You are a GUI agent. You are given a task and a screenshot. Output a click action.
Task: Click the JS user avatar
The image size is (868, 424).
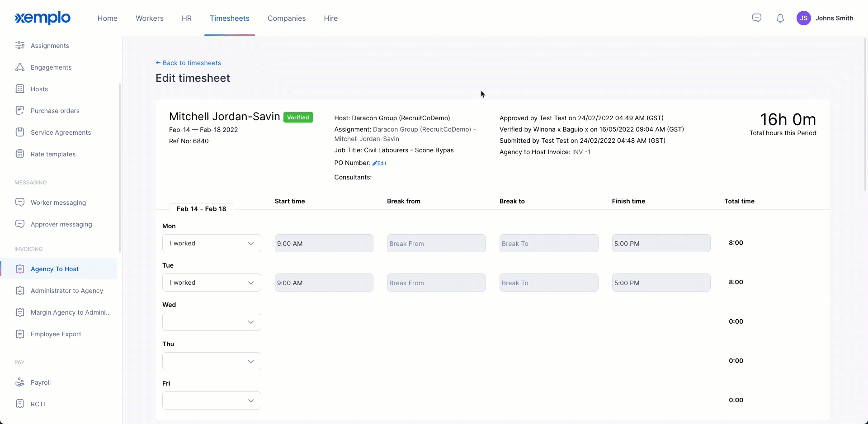[804, 18]
